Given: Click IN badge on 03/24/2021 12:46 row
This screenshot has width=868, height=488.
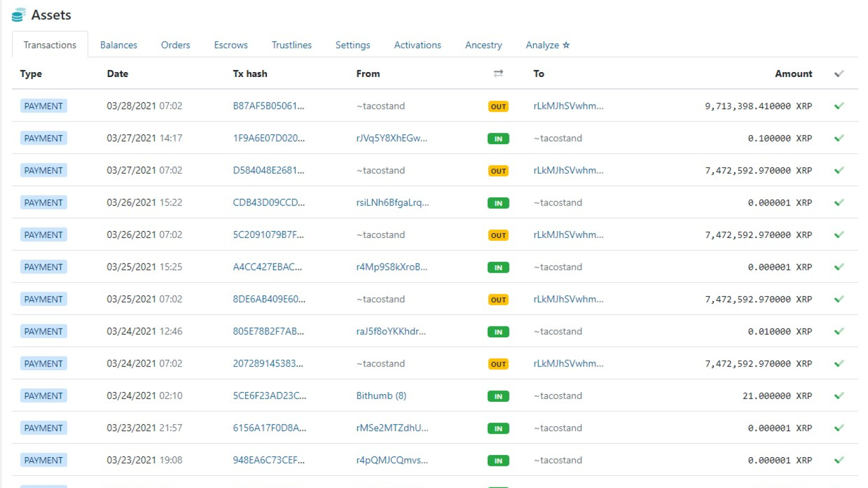Looking at the screenshot, I should point(498,332).
